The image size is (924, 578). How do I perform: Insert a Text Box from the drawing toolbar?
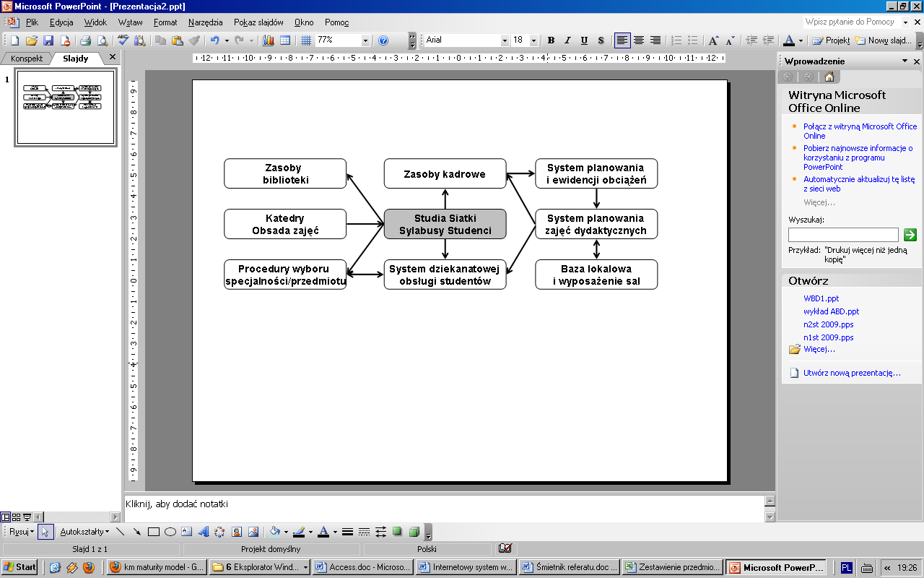[187, 532]
